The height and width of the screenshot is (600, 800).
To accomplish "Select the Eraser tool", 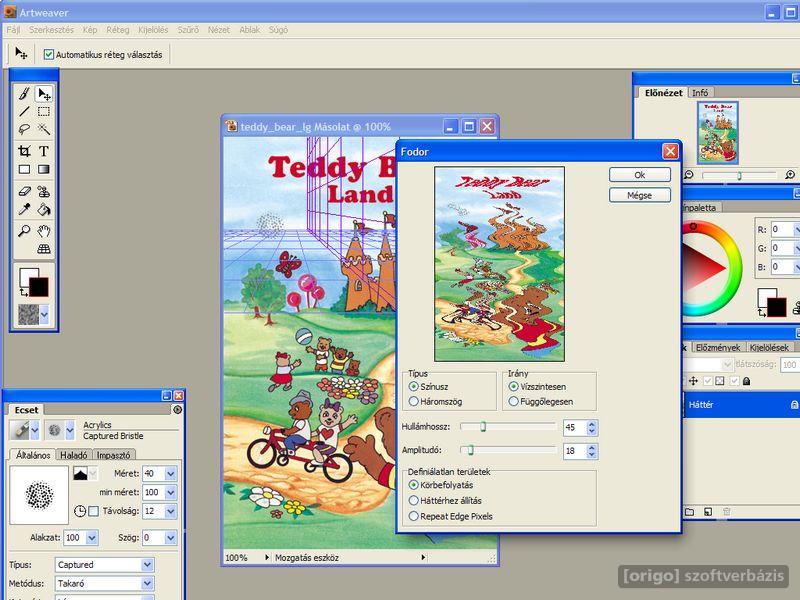I will tap(24, 191).
